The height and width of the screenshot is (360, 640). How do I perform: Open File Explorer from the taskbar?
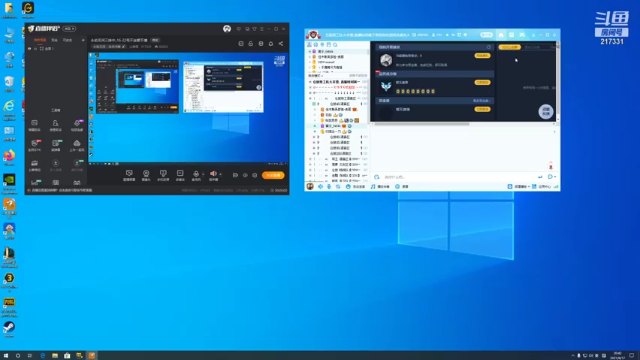[55, 356]
